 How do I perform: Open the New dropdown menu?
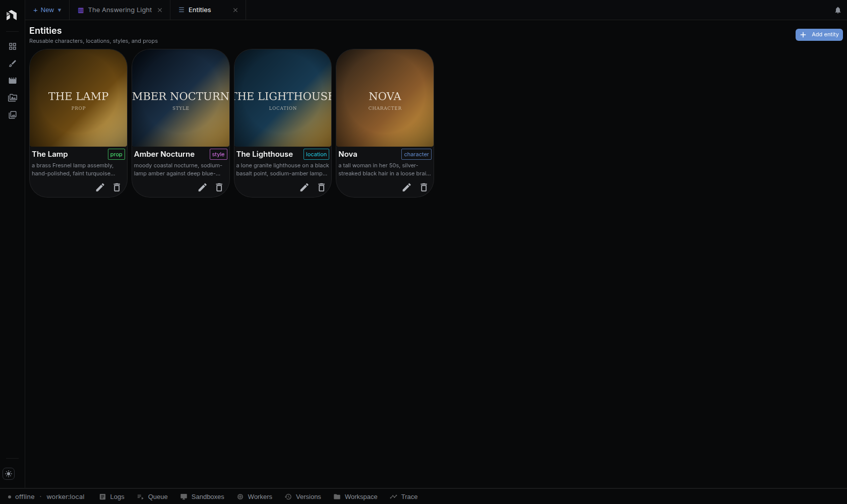coord(47,10)
